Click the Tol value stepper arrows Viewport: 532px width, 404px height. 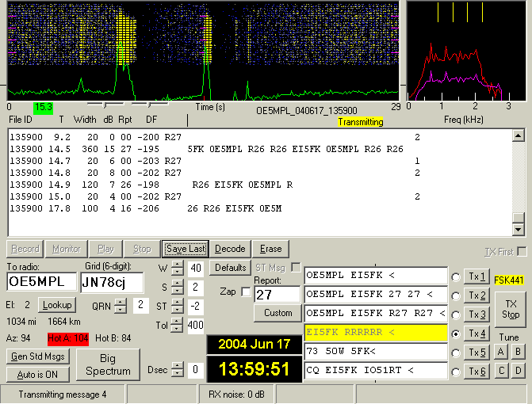click(177, 325)
